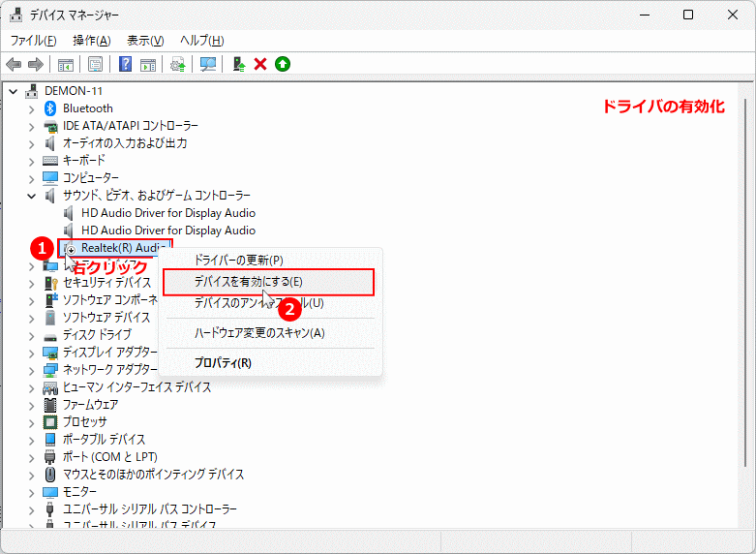Click the blue Help question-mark icon
The width and height of the screenshot is (756, 554).
pos(126,64)
